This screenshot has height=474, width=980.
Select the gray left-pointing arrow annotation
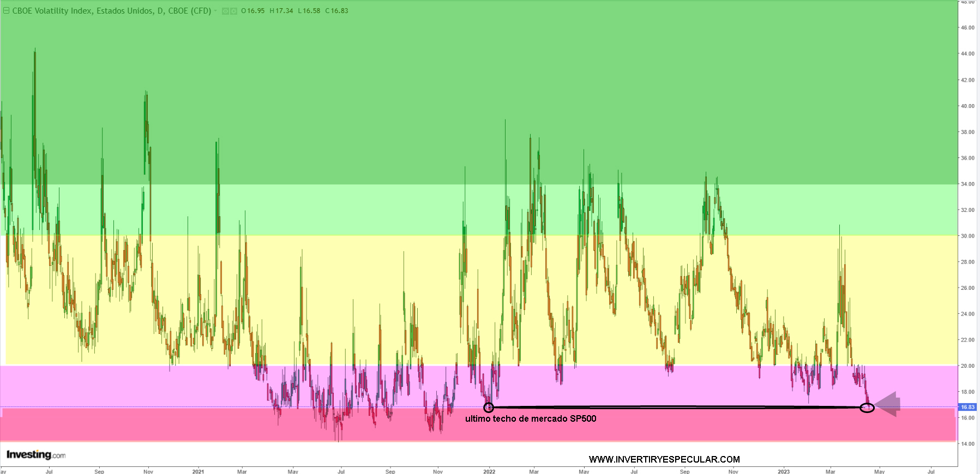tap(888, 404)
